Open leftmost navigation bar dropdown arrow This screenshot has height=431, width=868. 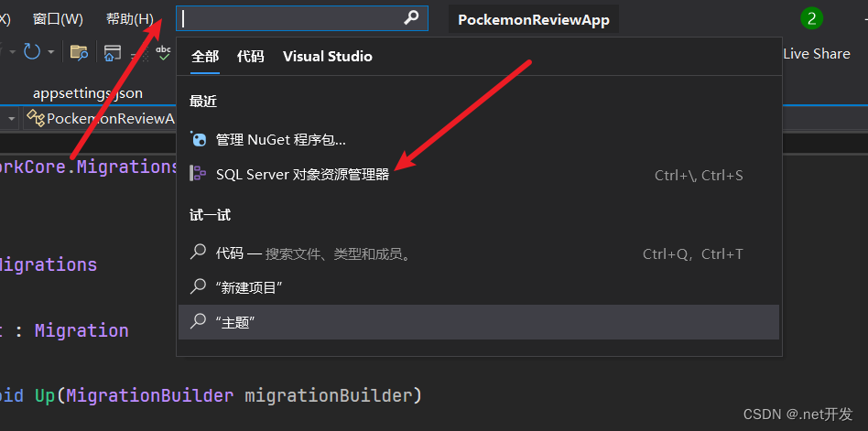pyautogui.click(x=11, y=118)
